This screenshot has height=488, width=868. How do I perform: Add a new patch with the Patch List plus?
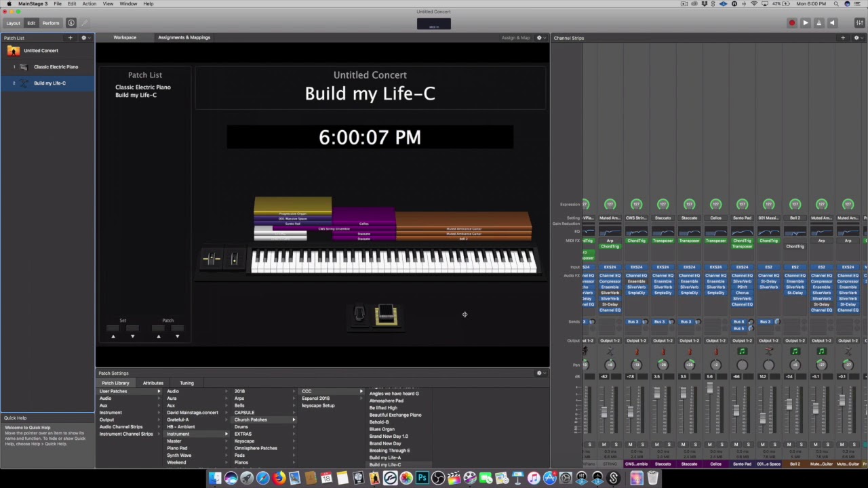[70, 38]
